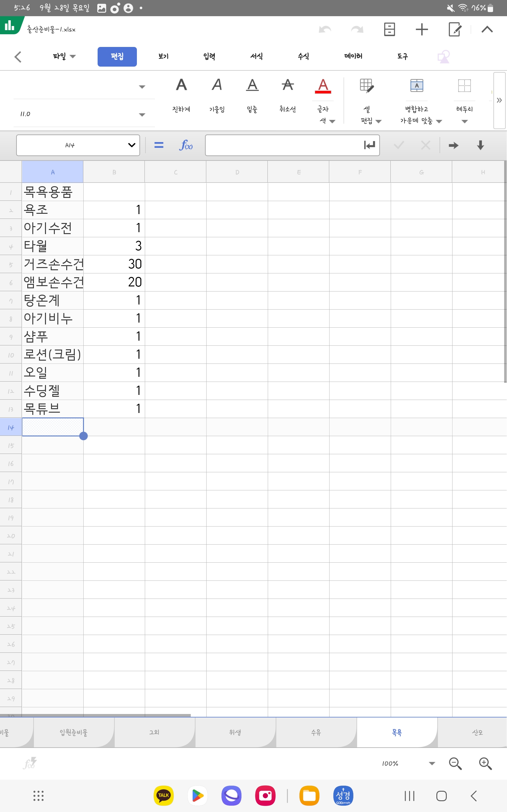Switch to the 수유 sheet tab
Image resolution: width=507 pixels, height=812 pixels.
[x=316, y=732]
